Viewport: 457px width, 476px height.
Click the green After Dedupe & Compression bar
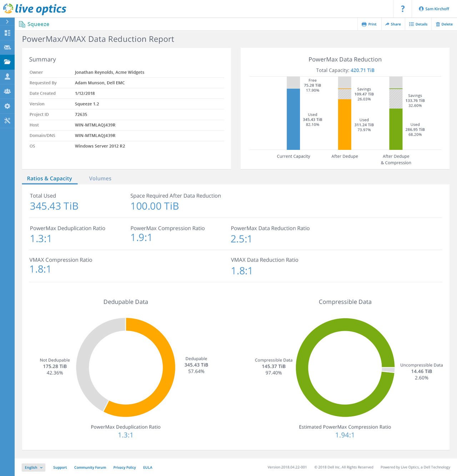396,129
